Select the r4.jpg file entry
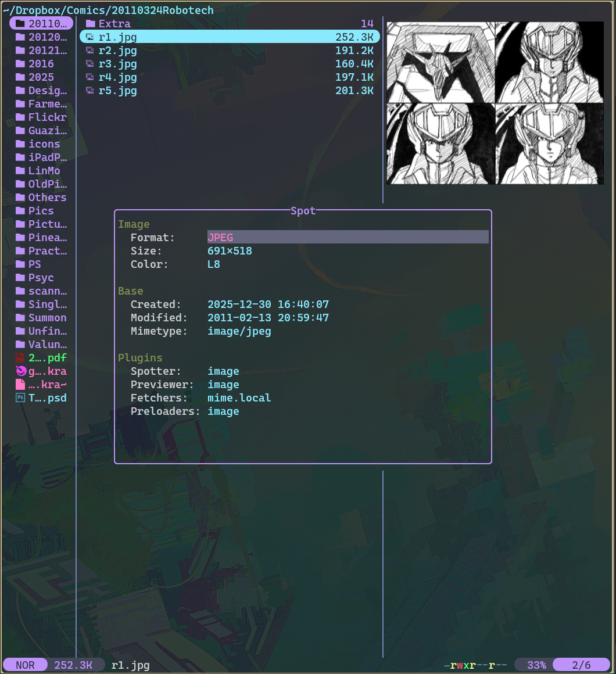 [118, 77]
